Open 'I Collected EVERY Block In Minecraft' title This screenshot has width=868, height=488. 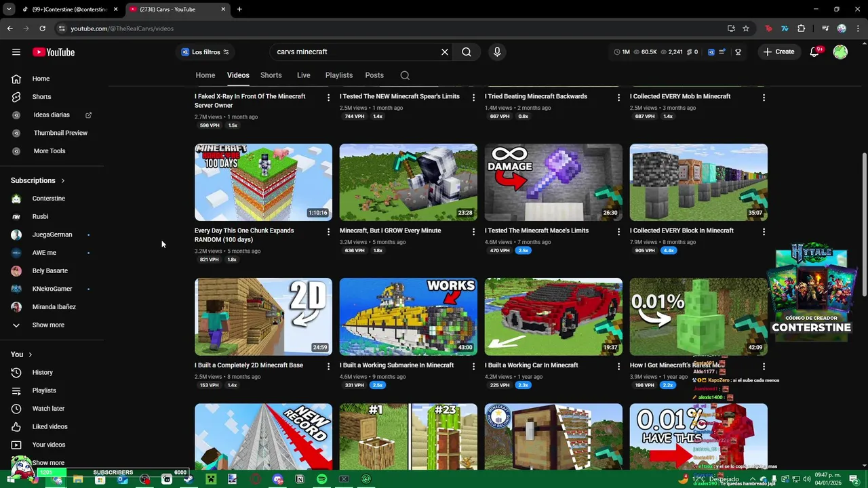click(682, 231)
